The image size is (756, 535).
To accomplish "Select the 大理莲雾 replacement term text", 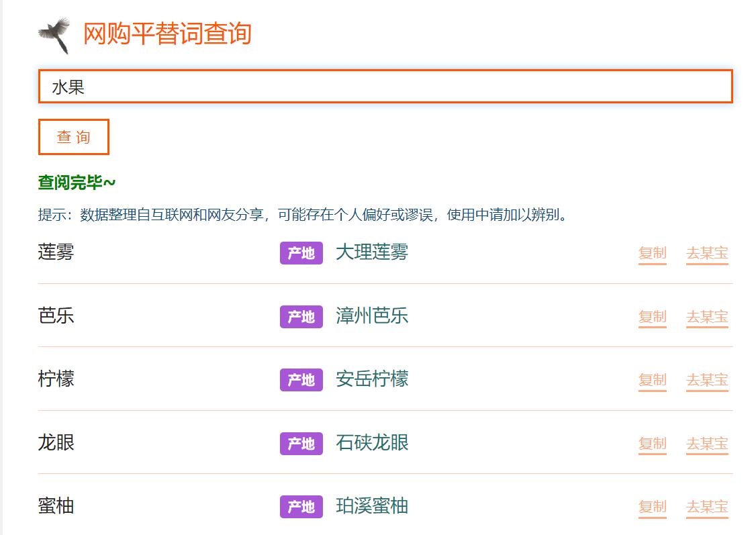I will tap(372, 252).
